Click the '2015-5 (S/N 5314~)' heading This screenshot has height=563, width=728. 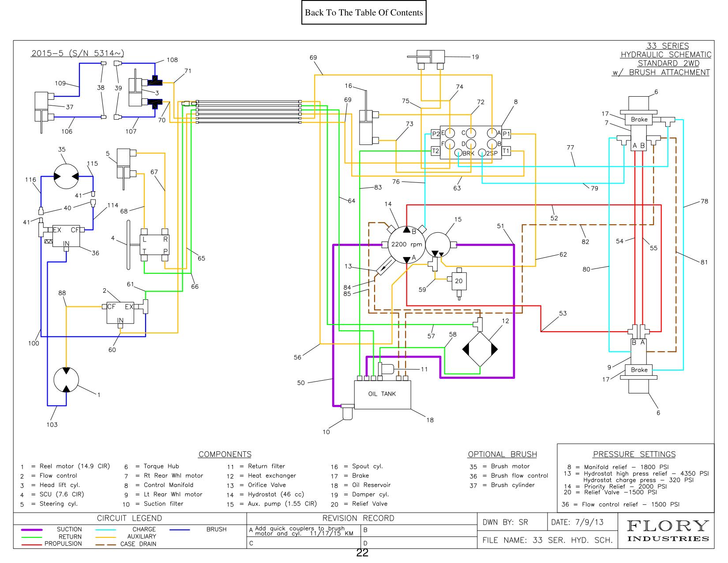(x=78, y=53)
